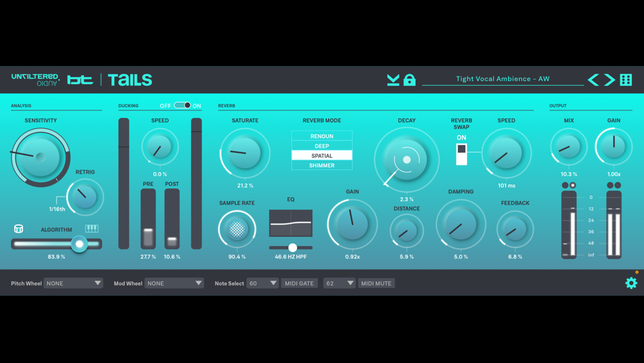Click the output Mix knob
The width and height of the screenshot is (644, 363).
(x=569, y=147)
